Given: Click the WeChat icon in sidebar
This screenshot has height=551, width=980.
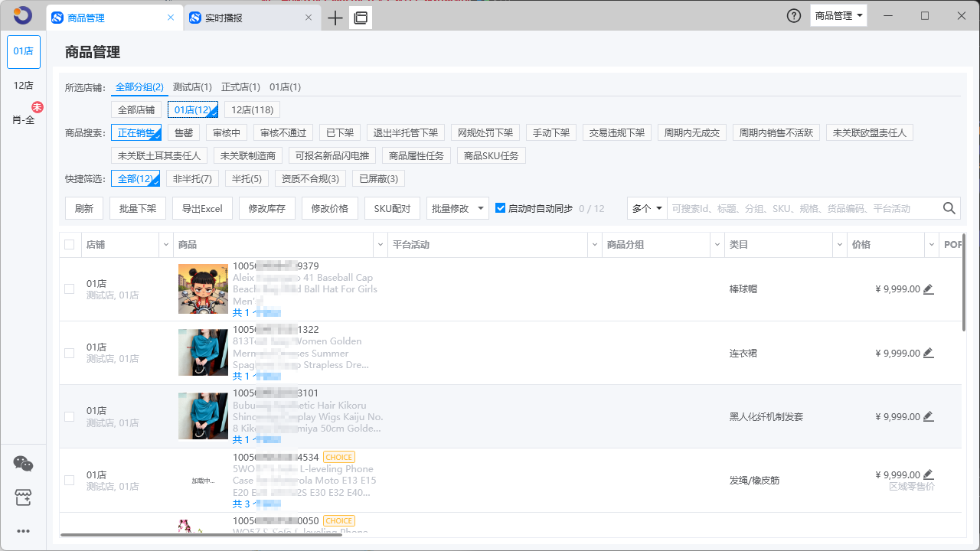Looking at the screenshot, I should [23, 464].
